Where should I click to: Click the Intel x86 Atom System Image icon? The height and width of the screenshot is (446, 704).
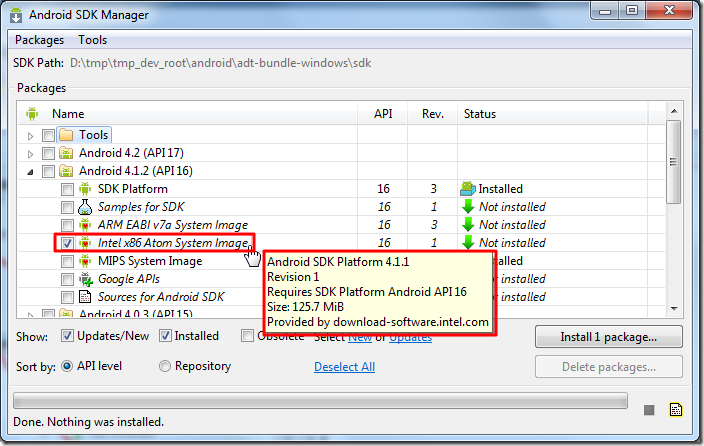click(x=85, y=243)
